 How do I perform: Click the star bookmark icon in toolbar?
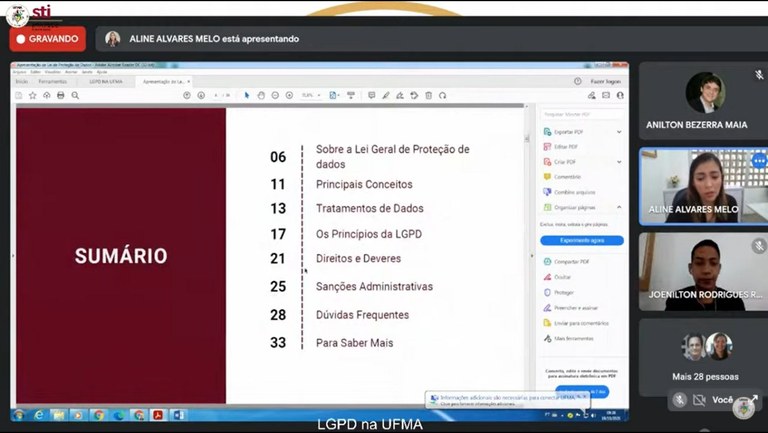click(32, 95)
